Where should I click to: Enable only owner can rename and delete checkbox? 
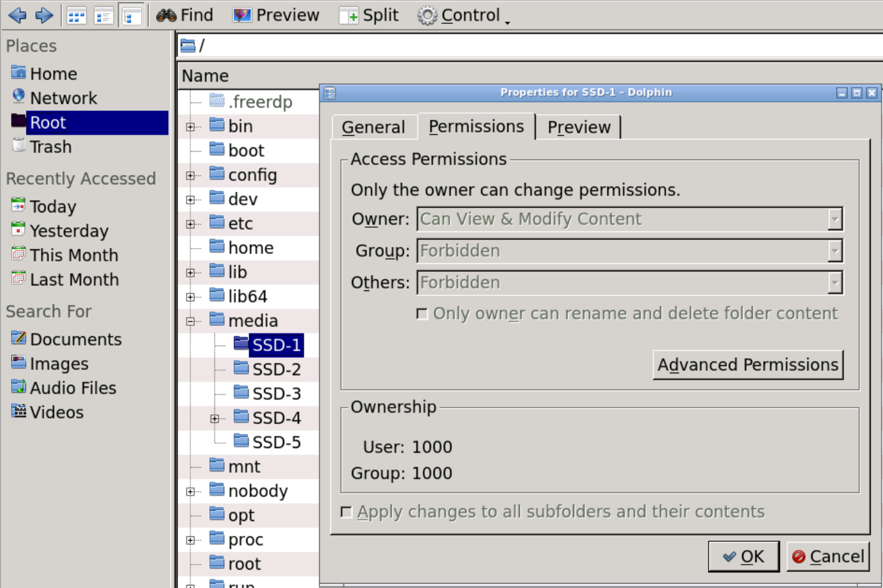(x=422, y=314)
